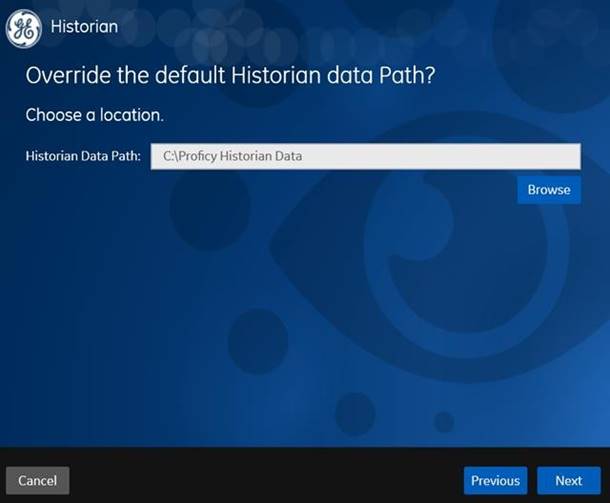Cancel the Historian installation
Screen dimensions: 610x503
38,481
